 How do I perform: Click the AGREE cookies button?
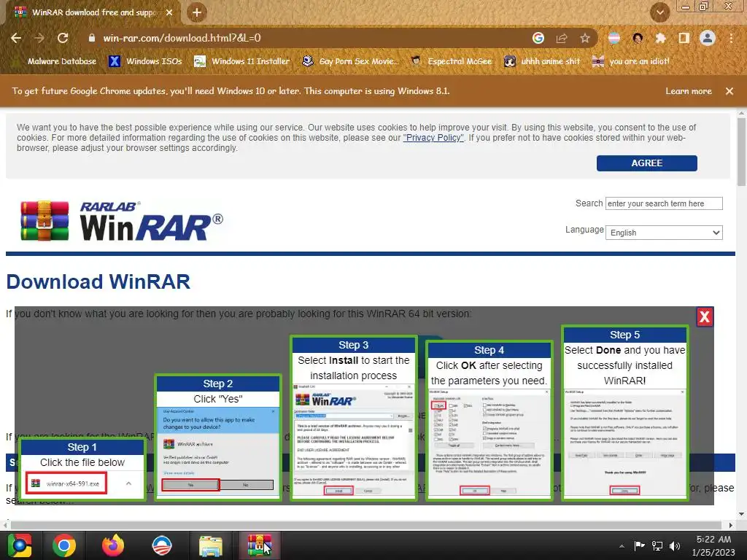646,163
